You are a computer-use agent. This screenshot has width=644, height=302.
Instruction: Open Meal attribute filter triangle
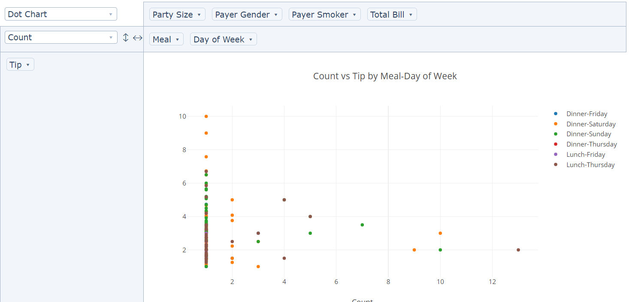pos(177,39)
